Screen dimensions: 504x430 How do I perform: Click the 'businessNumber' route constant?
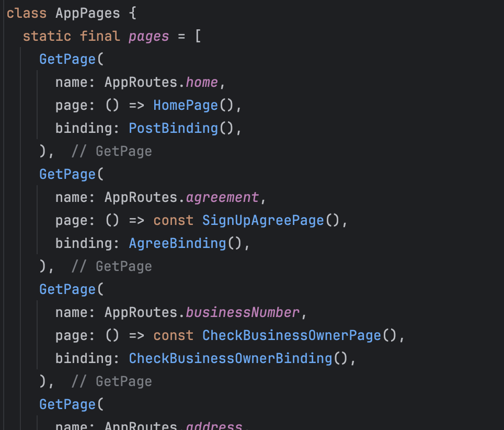[243, 313]
